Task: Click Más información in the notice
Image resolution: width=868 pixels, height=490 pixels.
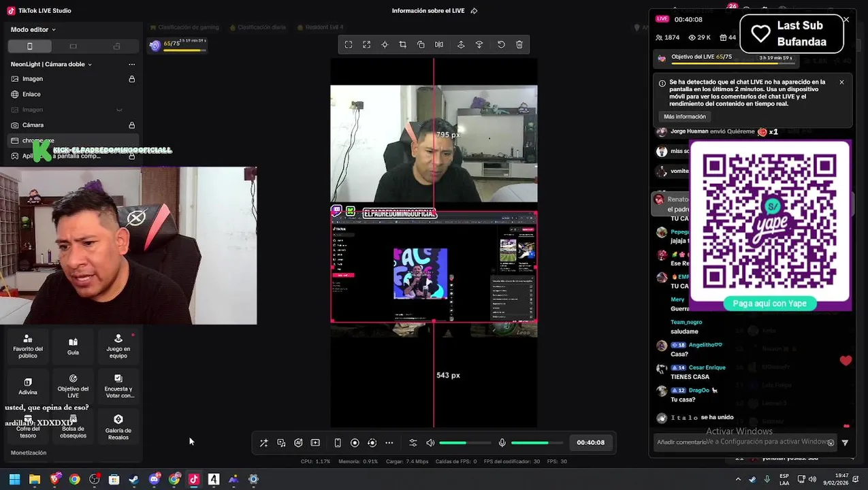Action: 685,116
